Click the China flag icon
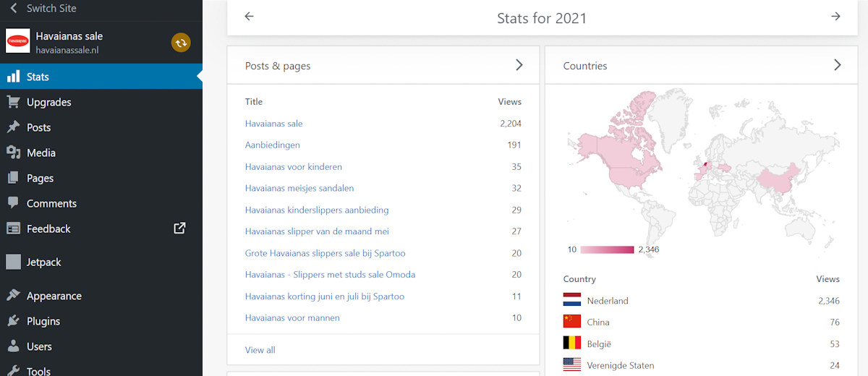 [572, 322]
